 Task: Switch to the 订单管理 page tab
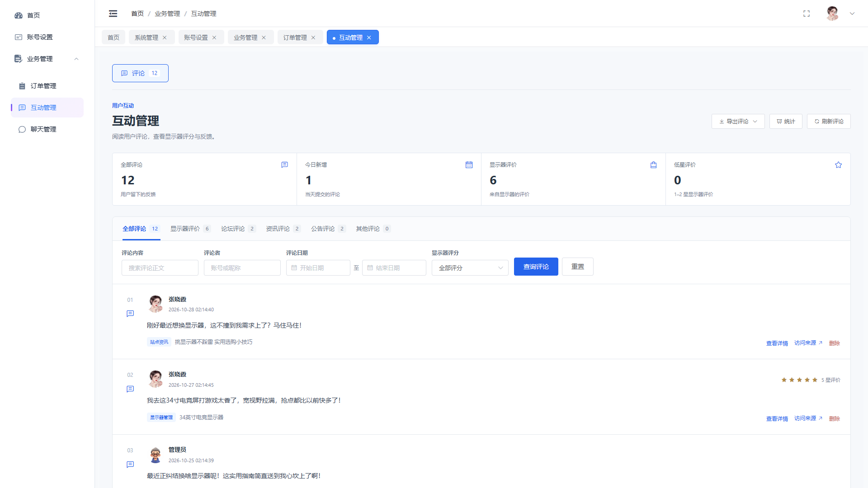tap(295, 38)
